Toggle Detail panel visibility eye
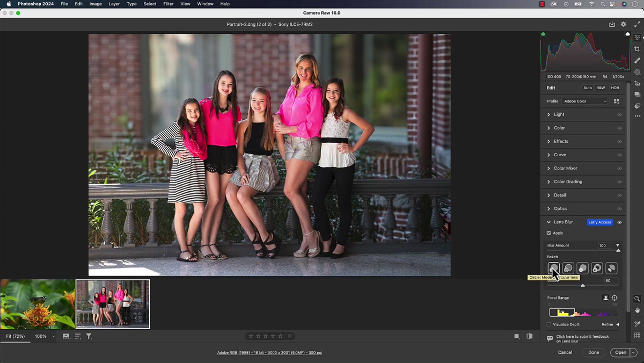The height and width of the screenshot is (363, 644). pyautogui.click(x=619, y=195)
